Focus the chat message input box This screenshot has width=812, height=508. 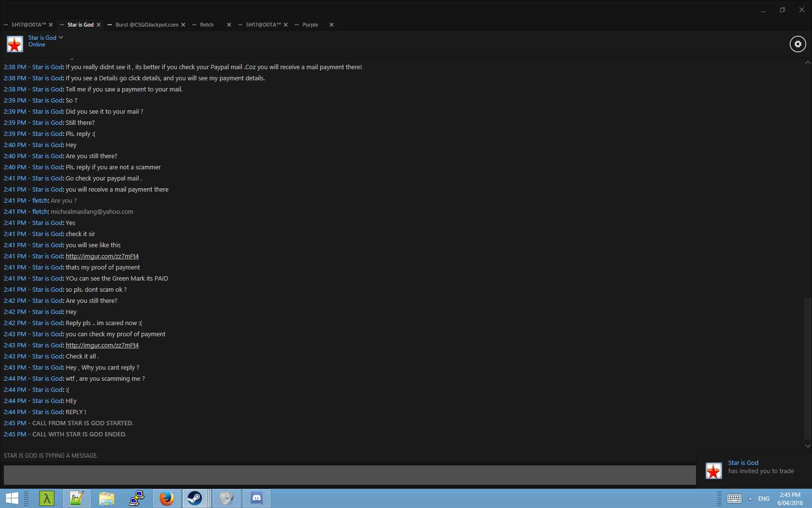click(x=349, y=475)
